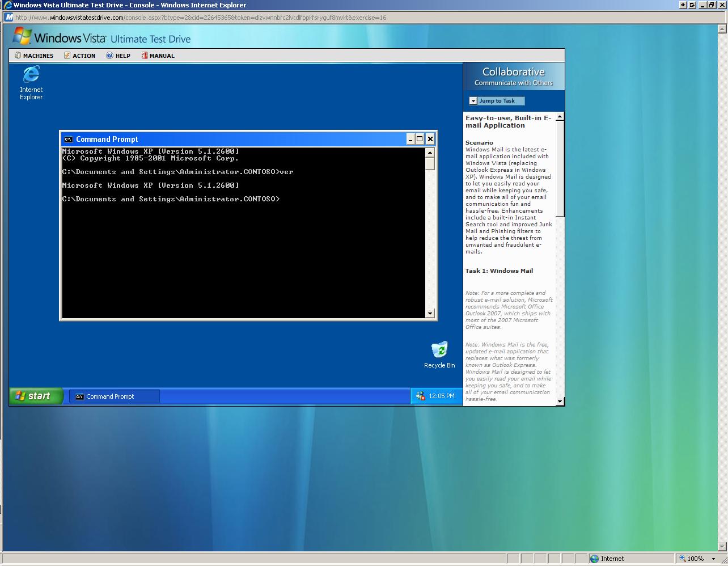Click the system tray security alert icon
Viewport: 728px width, 566px height.
pyautogui.click(x=420, y=396)
